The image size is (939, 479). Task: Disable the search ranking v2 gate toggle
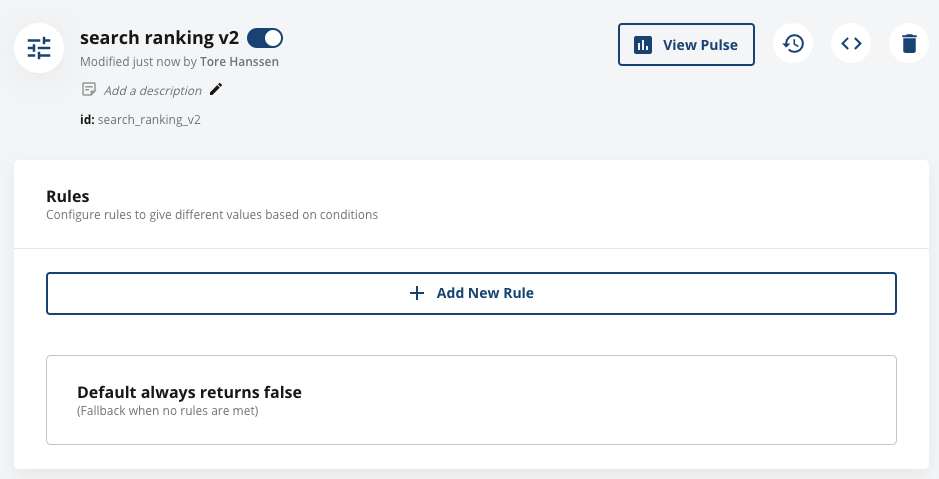(x=265, y=38)
